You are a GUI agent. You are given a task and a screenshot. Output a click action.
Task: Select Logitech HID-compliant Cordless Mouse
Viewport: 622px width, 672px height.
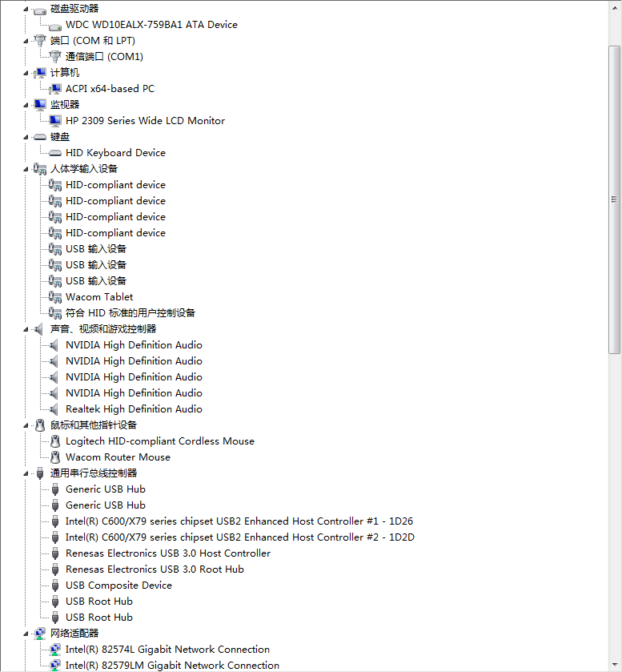coord(160,441)
